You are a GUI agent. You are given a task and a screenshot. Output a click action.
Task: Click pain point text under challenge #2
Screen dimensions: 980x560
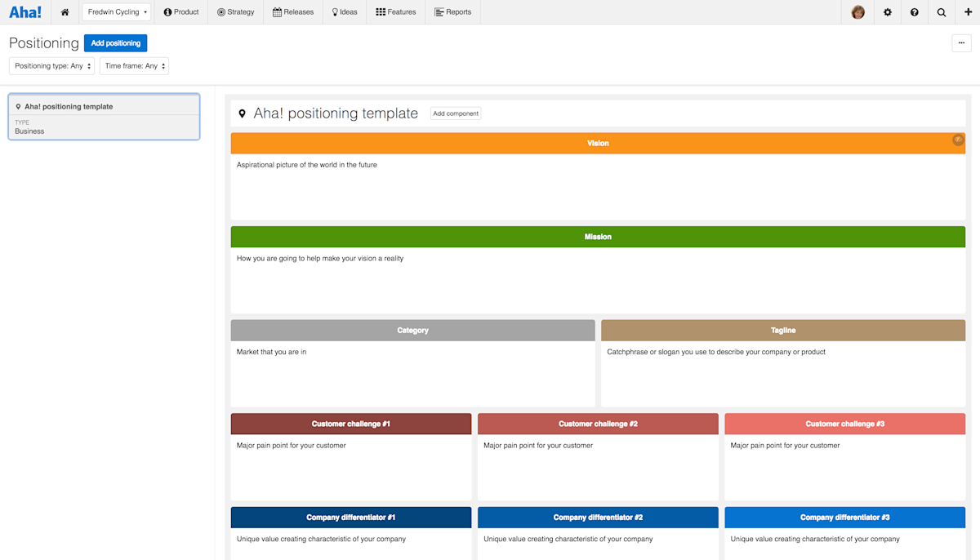(x=538, y=446)
